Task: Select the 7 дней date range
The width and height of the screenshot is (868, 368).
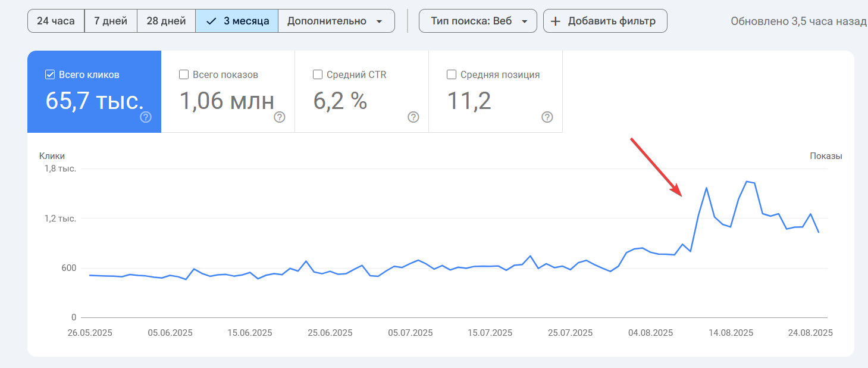Action: tap(111, 21)
